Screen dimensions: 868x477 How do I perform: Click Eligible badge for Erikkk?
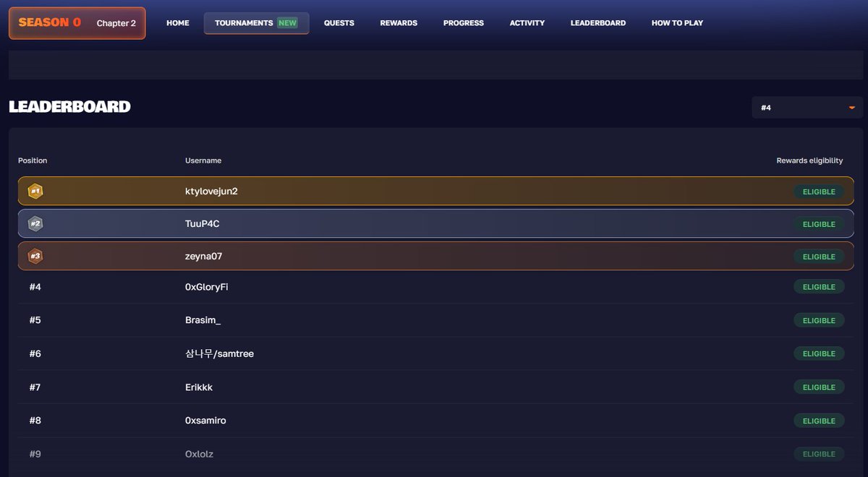pyautogui.click(x=819, y=387)
